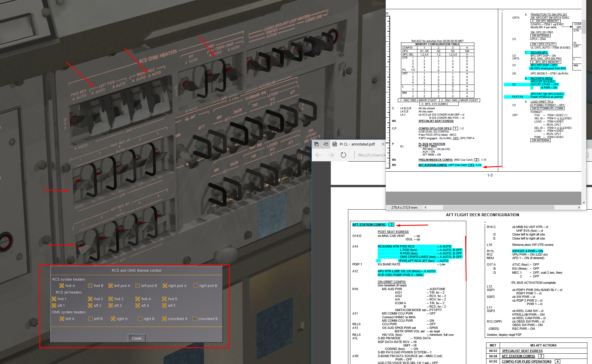Click the browser back arrow
592x364 pixels.
(318, 155)
